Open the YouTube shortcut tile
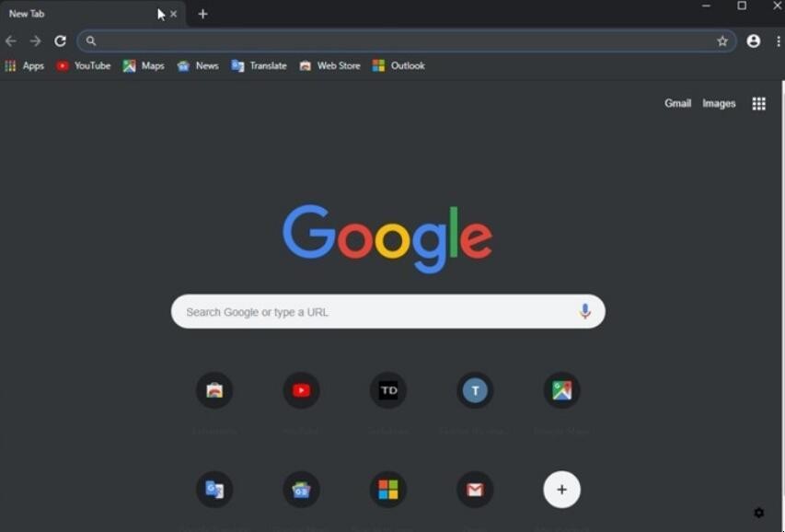The height and width of the screenshot is (532, 785). (x=301, y=390)
